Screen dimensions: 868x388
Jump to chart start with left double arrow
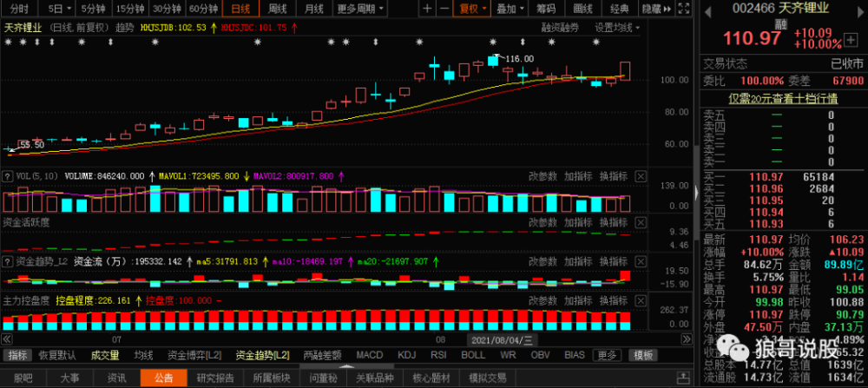click(x=7, y=339)
